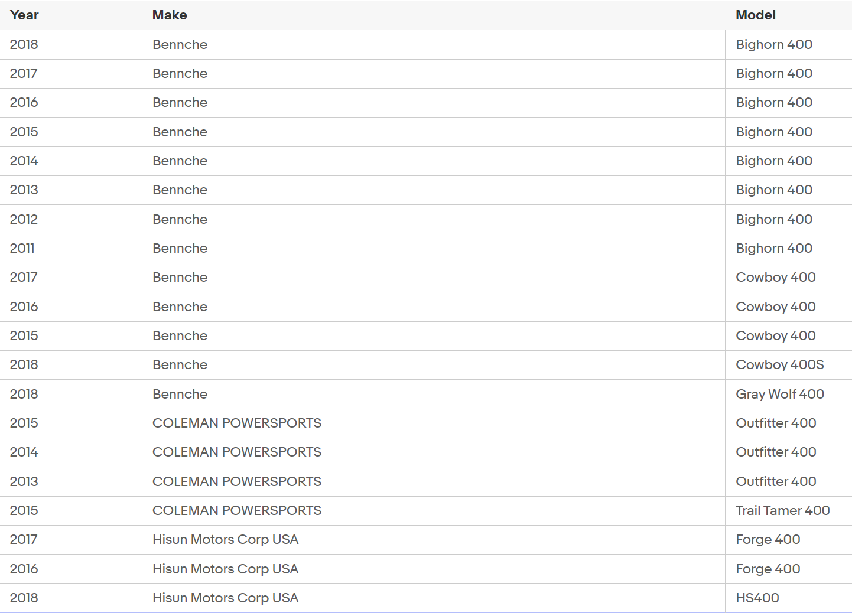Select year 2011 in the Bighorn 400 row

[22, 248]
